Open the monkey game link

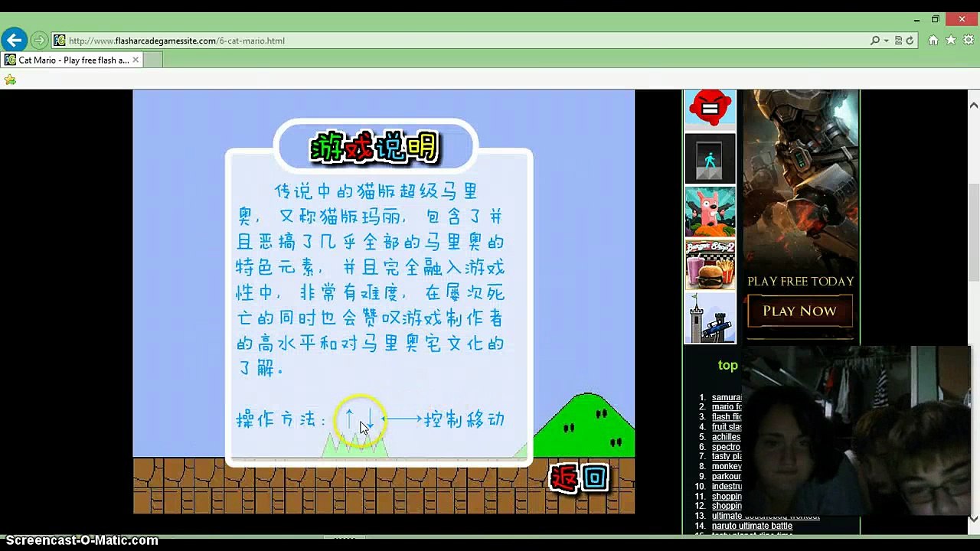point(727,466)
